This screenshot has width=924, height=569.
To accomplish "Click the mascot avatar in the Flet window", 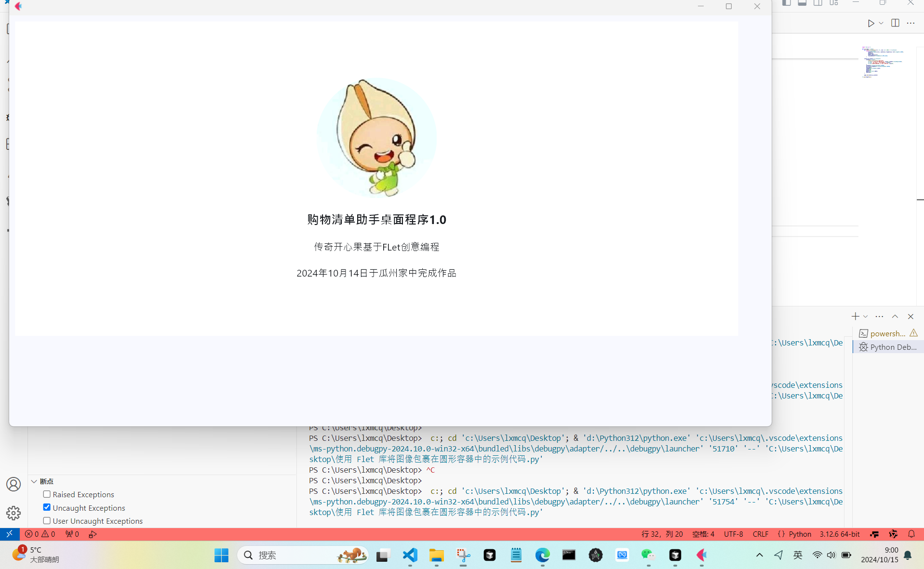I will pos(376,138).
